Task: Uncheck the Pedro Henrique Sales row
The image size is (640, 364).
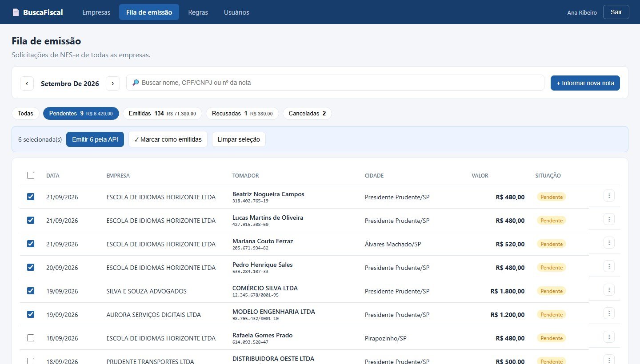Action: point(31,267)
